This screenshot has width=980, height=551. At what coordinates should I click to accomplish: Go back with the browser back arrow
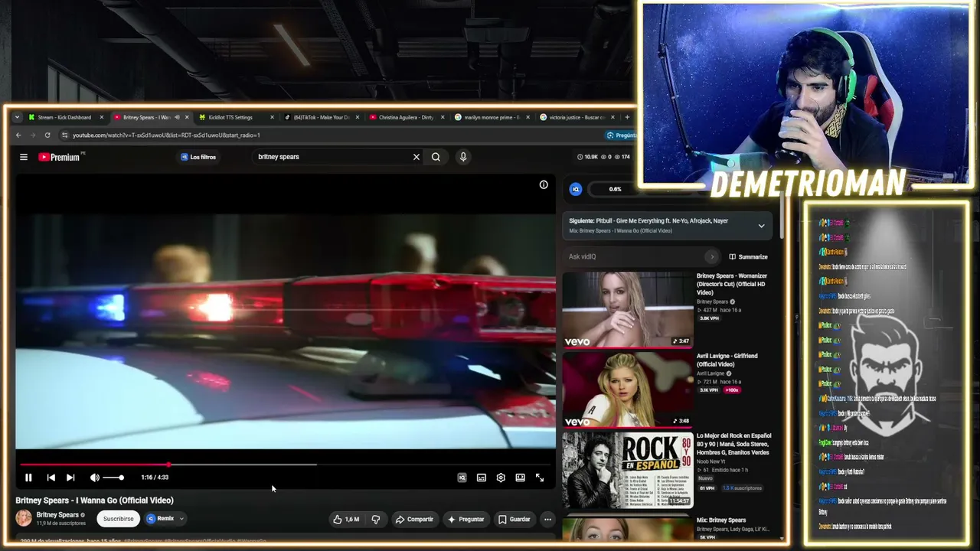(x=18, y=135)
